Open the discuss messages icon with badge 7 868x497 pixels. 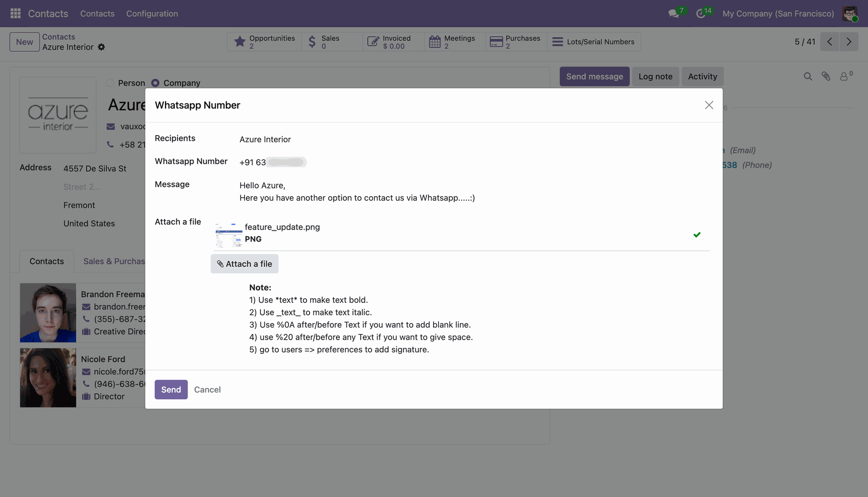[675, 14]
